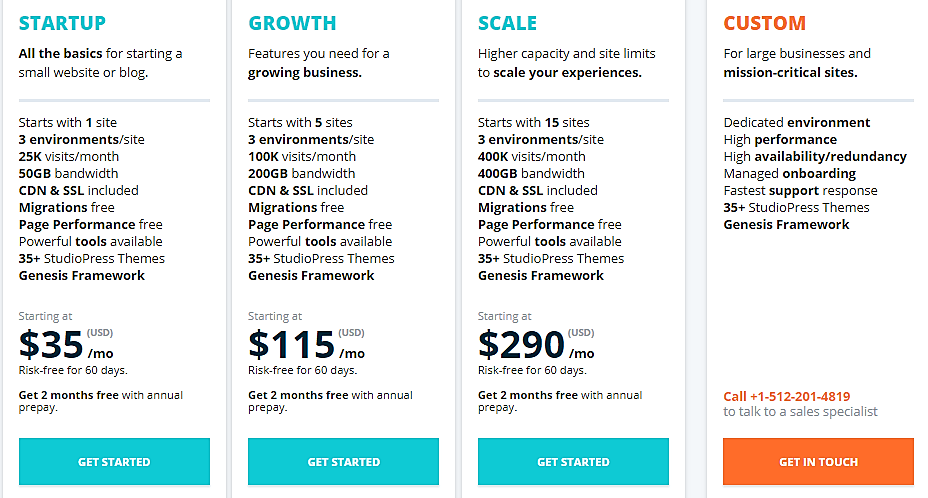
Task: Call the +1-512-201-4819 sales number link
Action: (787, 396)
